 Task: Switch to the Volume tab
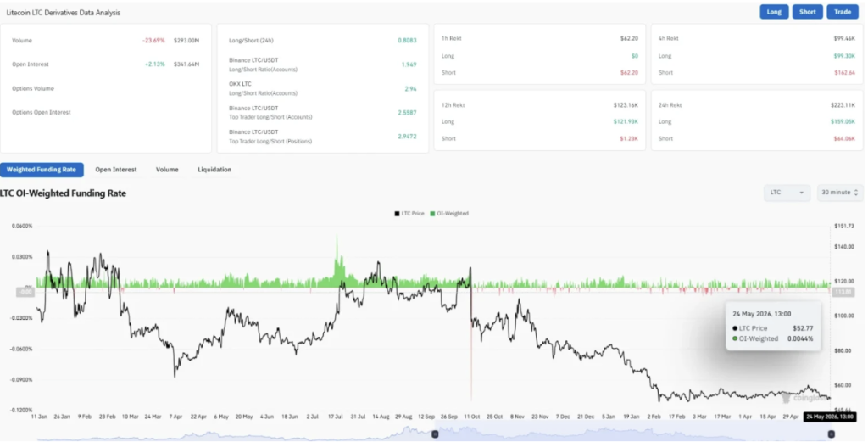pos(167,170)
